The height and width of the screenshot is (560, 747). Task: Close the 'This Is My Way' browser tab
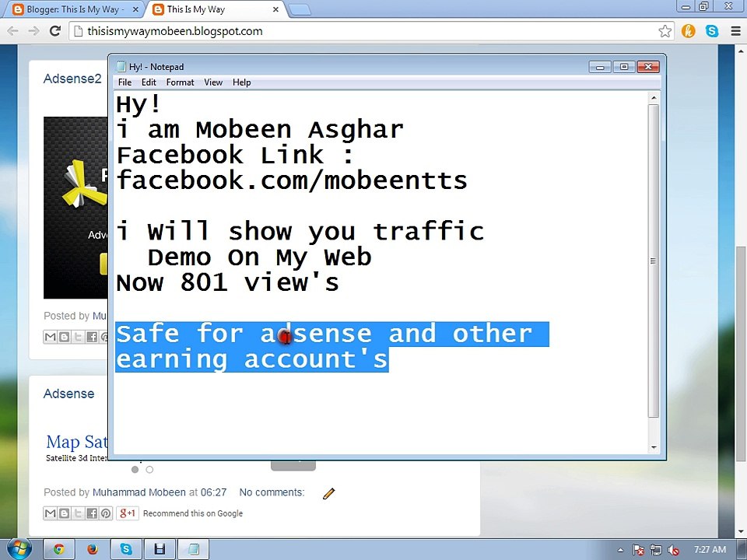tap(275, 9)
